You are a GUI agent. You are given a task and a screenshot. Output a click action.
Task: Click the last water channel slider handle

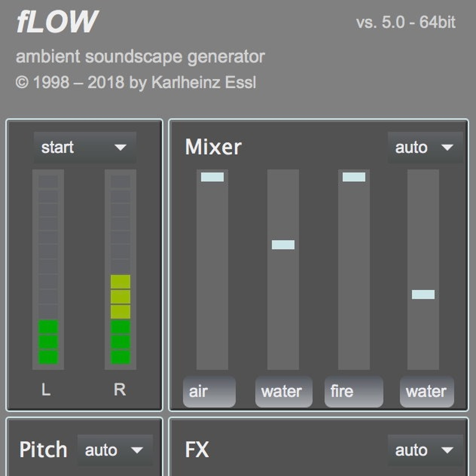423,294
